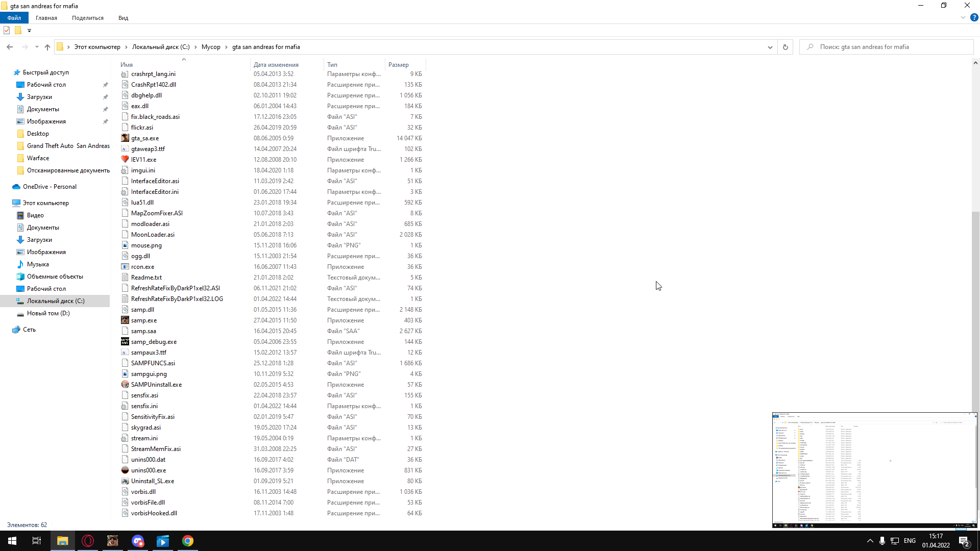Switch to the Главная ribbon tab
The image size is (980, 551).
[x=46, y=18]
